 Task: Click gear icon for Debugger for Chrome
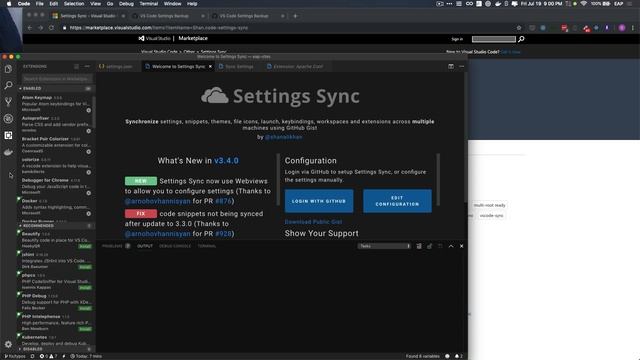pos(89,193)
